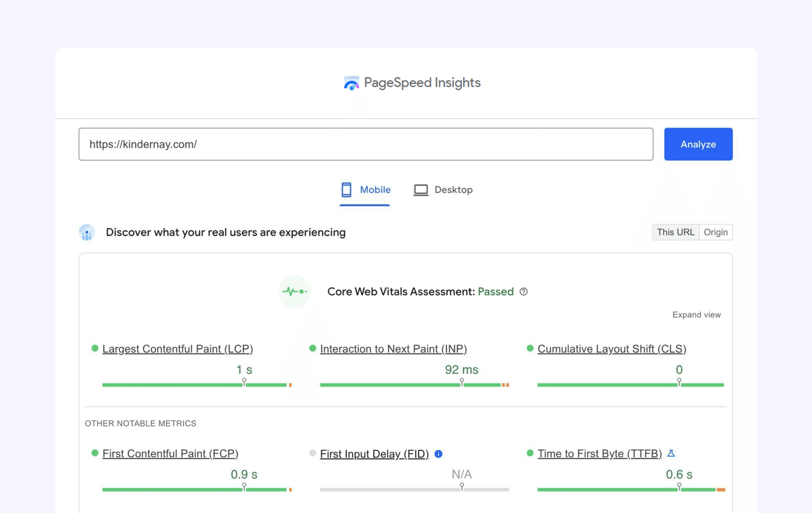Open the Core Web Vitals help tooltip icon

524,292
